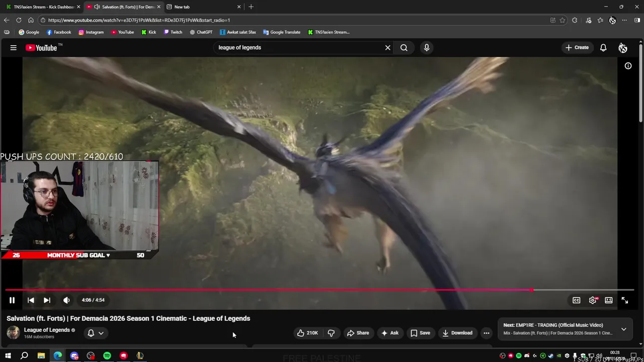Open YouTube notifications bell
The height and width of the screenshot is (362, 644).
pos(603,48)
